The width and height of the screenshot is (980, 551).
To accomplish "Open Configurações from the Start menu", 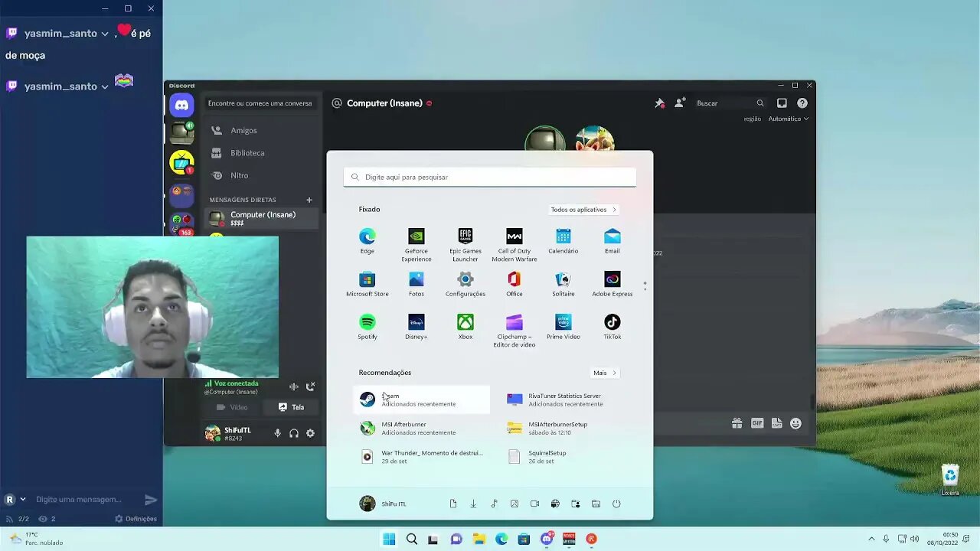I will [465, 284].
